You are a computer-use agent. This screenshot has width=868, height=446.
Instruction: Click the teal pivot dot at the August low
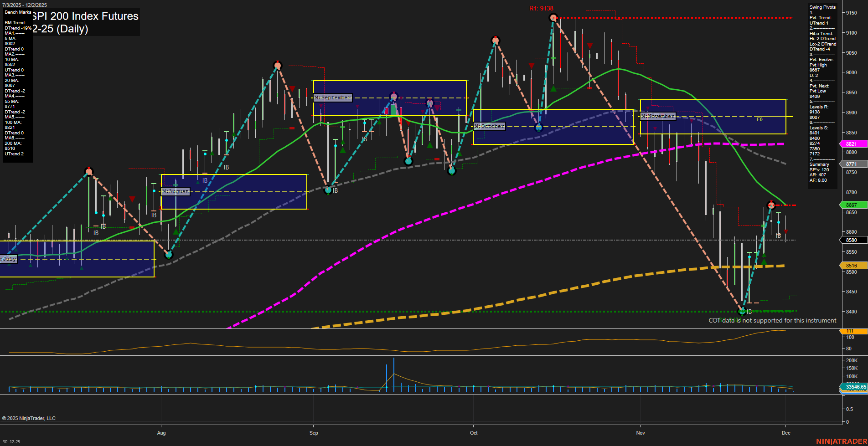169,255
